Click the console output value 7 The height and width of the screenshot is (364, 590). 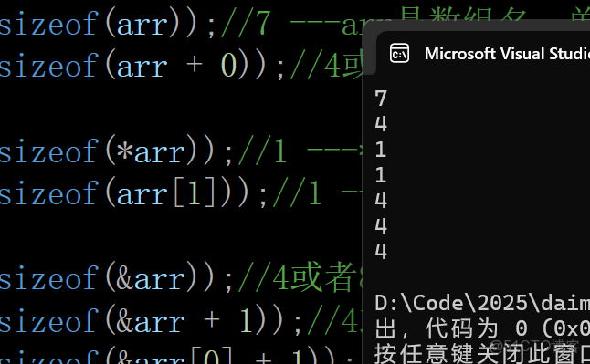point(381,99)
